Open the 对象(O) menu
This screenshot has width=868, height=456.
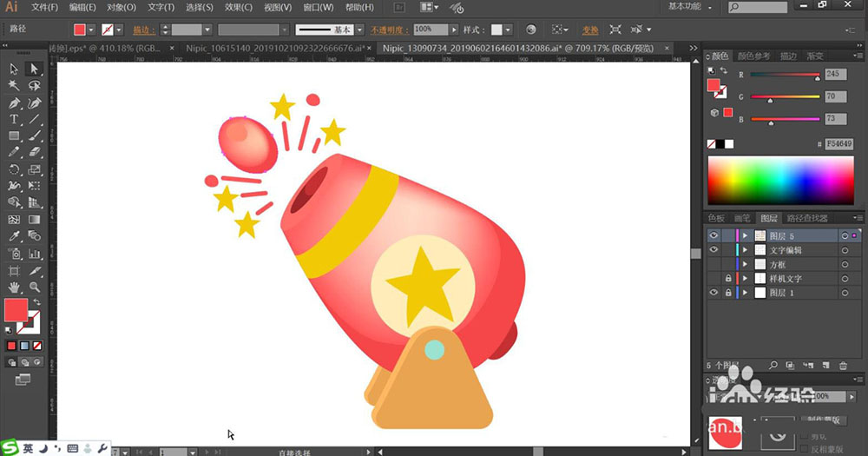click(122, 8)
